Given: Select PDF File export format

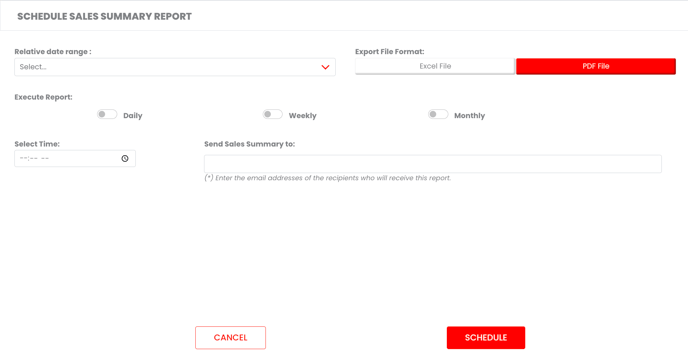Looking at the screenshot, I should (x=596, y=66).
